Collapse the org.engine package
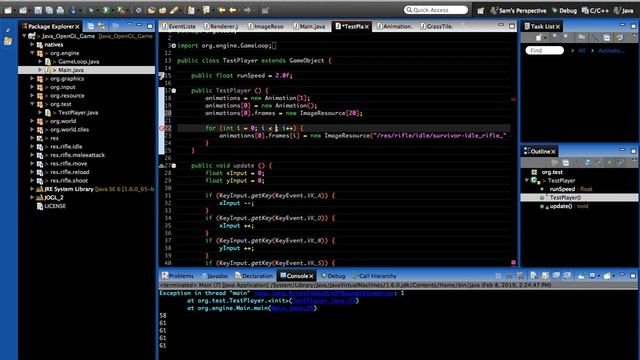This screenshot has height=360, width=640. click(x=32, y=53)
